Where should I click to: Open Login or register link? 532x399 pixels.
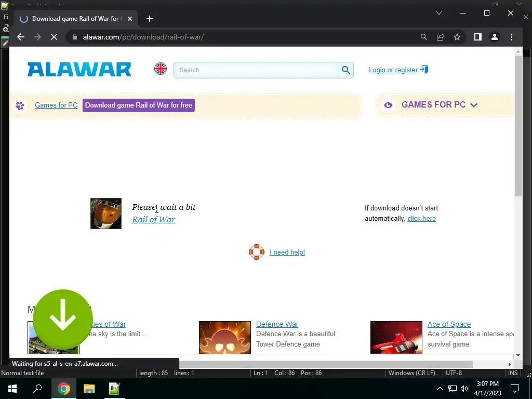[393, 70]
